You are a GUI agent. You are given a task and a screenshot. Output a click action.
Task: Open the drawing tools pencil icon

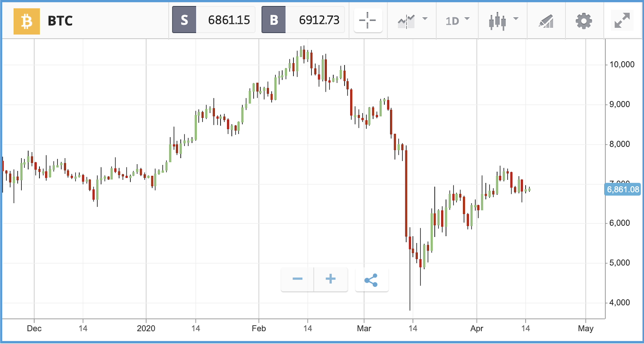(x=546, y=21)
